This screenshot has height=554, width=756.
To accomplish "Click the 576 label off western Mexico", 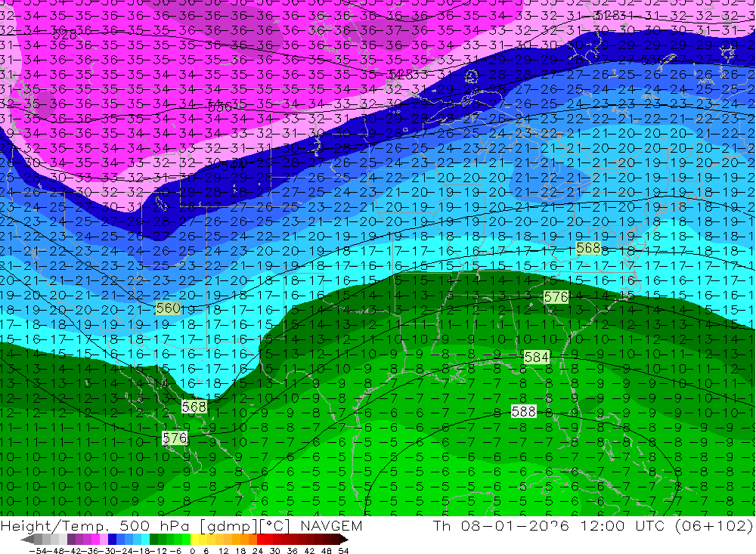I will pyautogui.click(x=175, y=438).
